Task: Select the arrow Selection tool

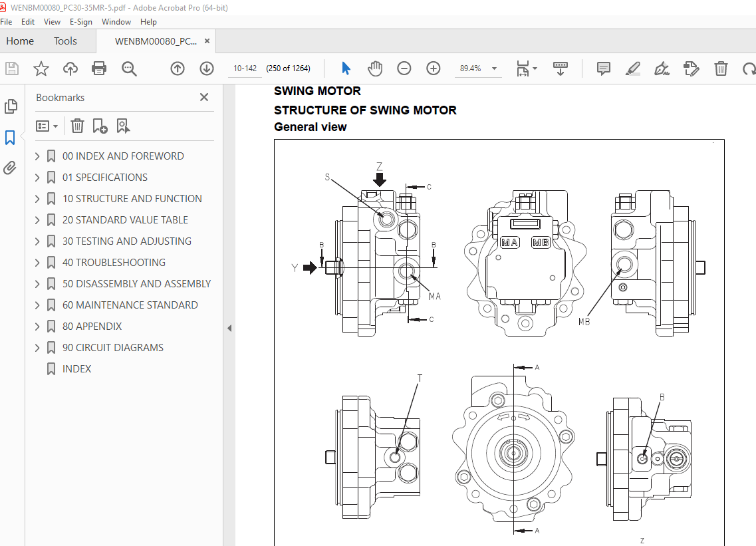Action: click(x=346, y=68)
